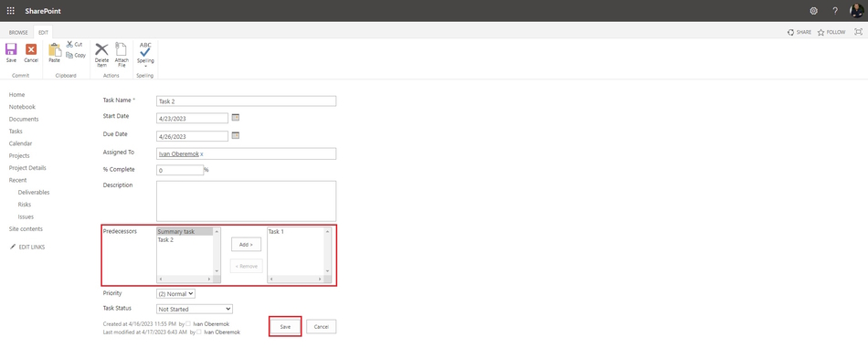
Task: Click the Copy icon in Clipboard group
Action: pos(69,55)
